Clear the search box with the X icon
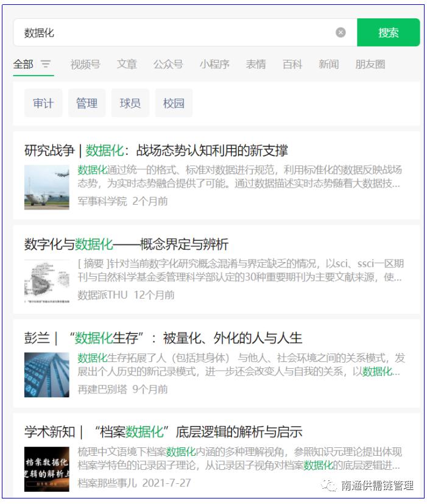This screenshot has height=504, width=427. click(341, 32)
